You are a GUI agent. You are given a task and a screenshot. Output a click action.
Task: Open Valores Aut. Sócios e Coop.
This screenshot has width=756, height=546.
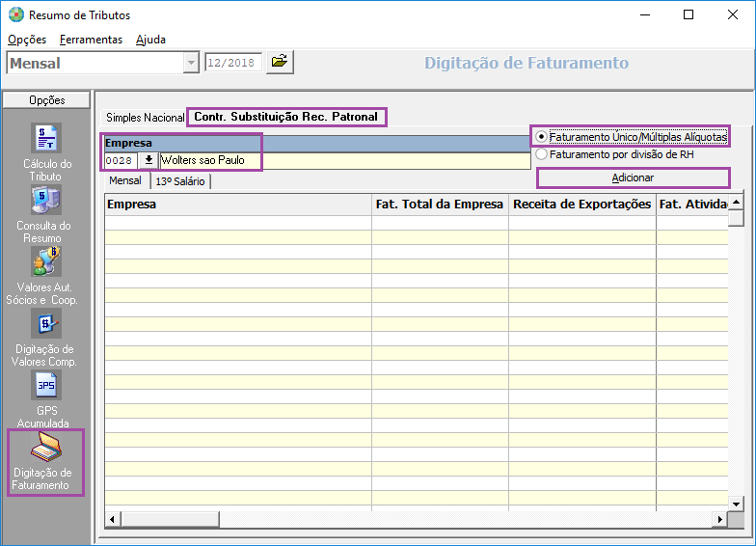click(44, 276)
